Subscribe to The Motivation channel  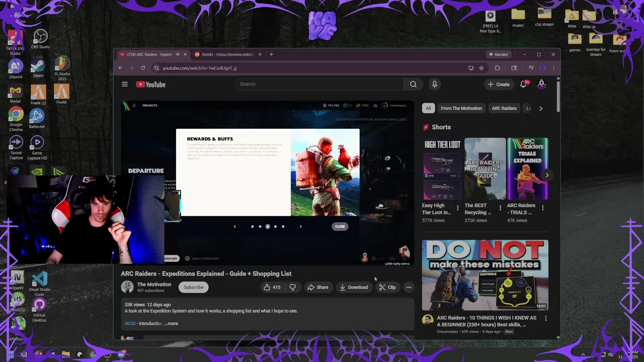tap(193, 287)
